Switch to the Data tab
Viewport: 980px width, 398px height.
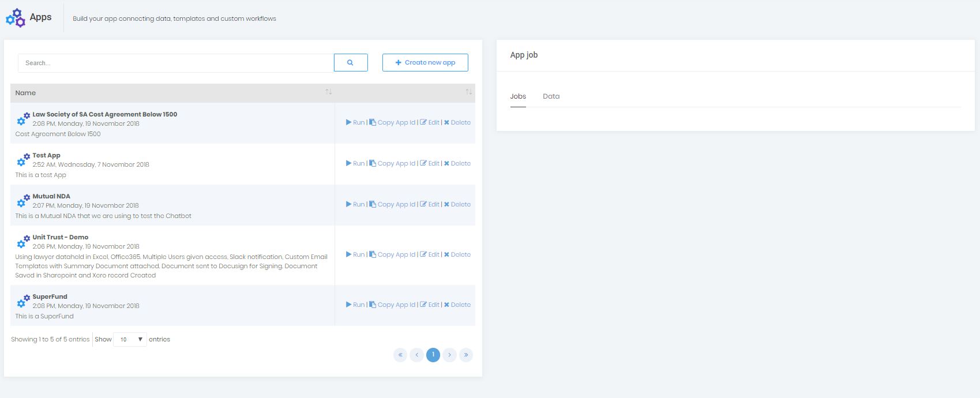(x=551, y=96)
